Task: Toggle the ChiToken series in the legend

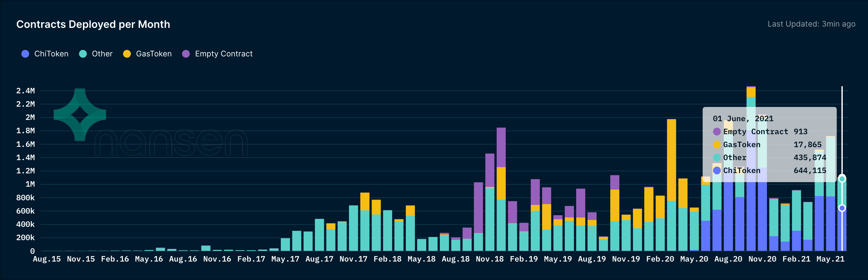Action: point(45,54)
